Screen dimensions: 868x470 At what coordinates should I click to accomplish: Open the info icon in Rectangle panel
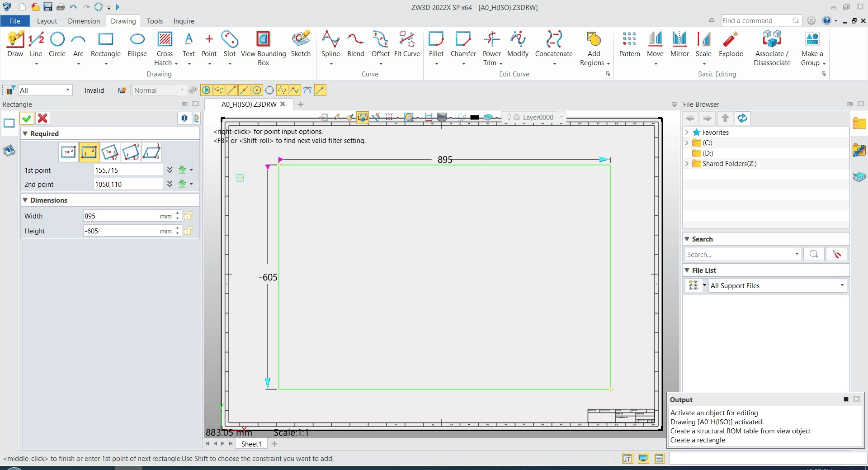click(184, 119)
